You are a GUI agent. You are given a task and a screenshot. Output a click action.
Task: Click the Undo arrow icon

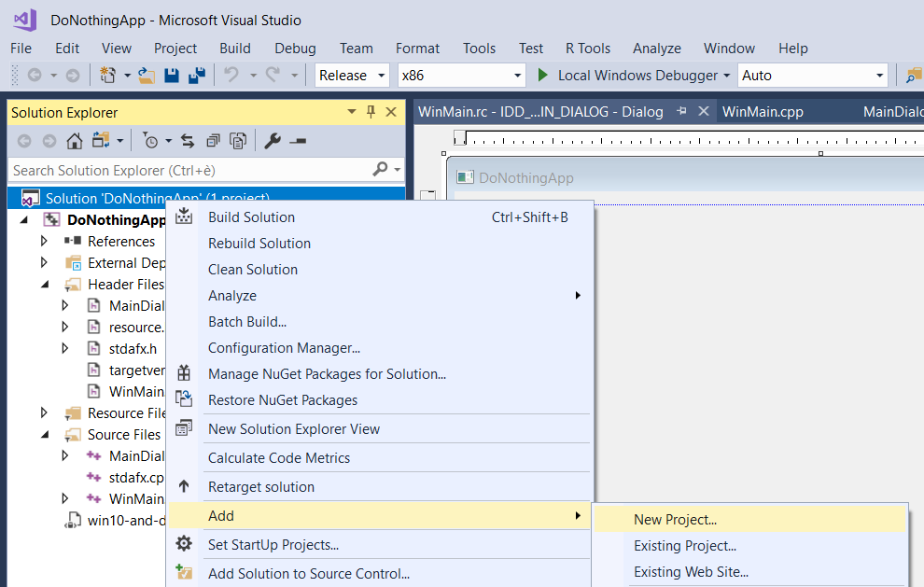point(231,76)
